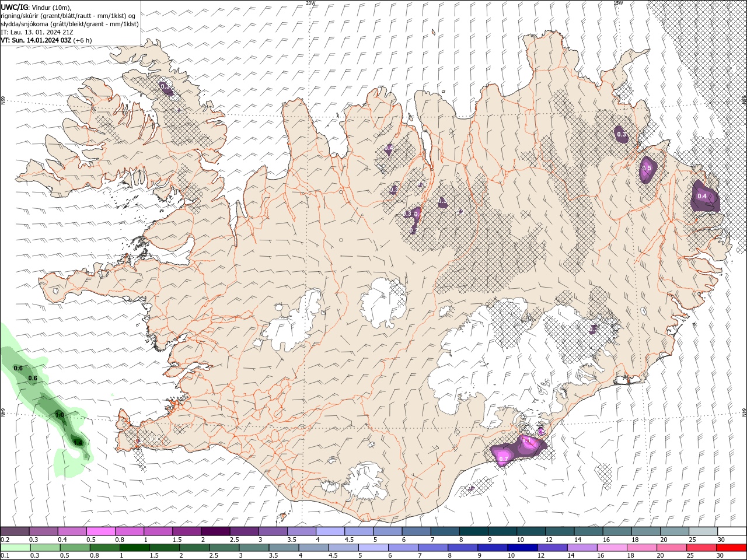
Task: Pick the bright pink swatch between 0.5 and 0.8, upper scale
Action: [101, 531]
